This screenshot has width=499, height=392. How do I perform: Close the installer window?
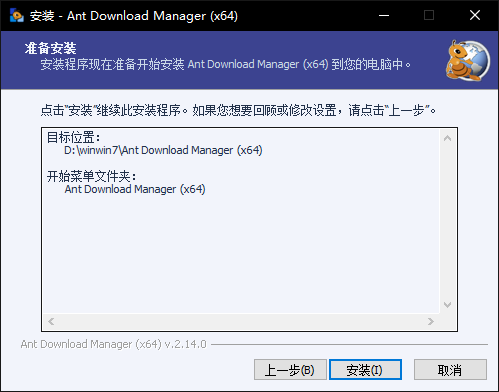(x=475, y=15)
